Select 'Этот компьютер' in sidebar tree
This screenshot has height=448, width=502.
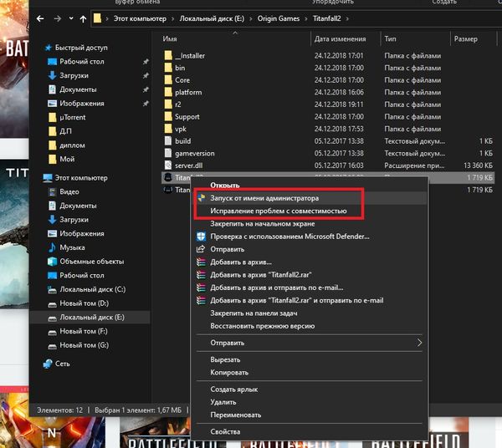(x=81, y=178)
